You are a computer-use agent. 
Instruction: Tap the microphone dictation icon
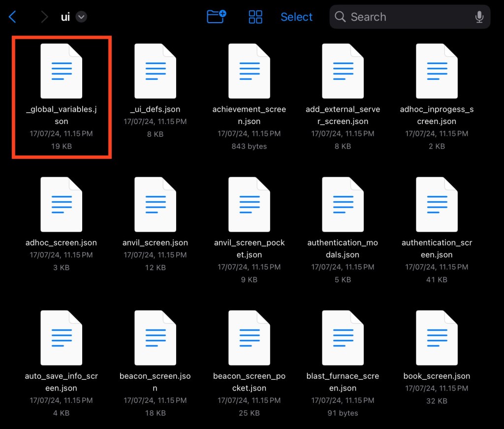[479, 17]
